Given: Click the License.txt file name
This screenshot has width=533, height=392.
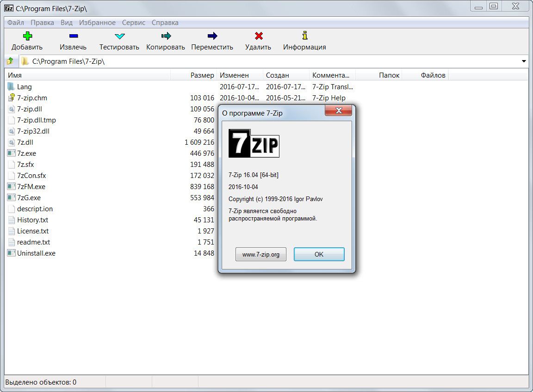Looking at the screenshot, I should point(33,231).
